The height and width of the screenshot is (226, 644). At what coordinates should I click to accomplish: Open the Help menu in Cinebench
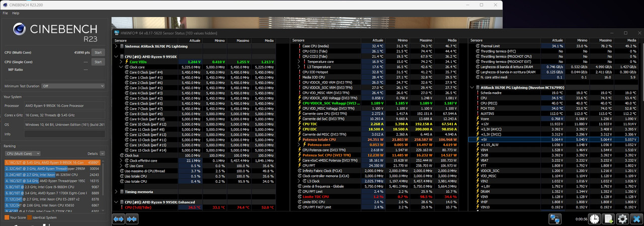coord(16,13)
